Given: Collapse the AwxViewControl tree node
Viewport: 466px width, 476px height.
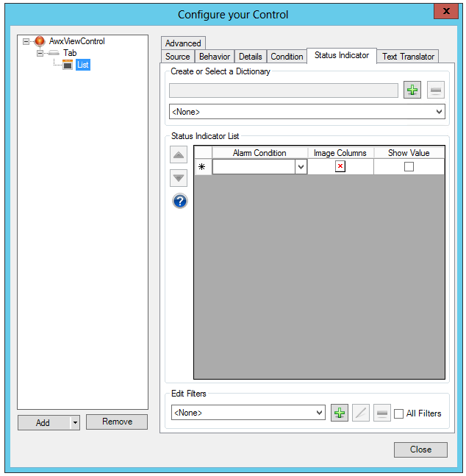Looking at the screenshot, I should point(27,41).
